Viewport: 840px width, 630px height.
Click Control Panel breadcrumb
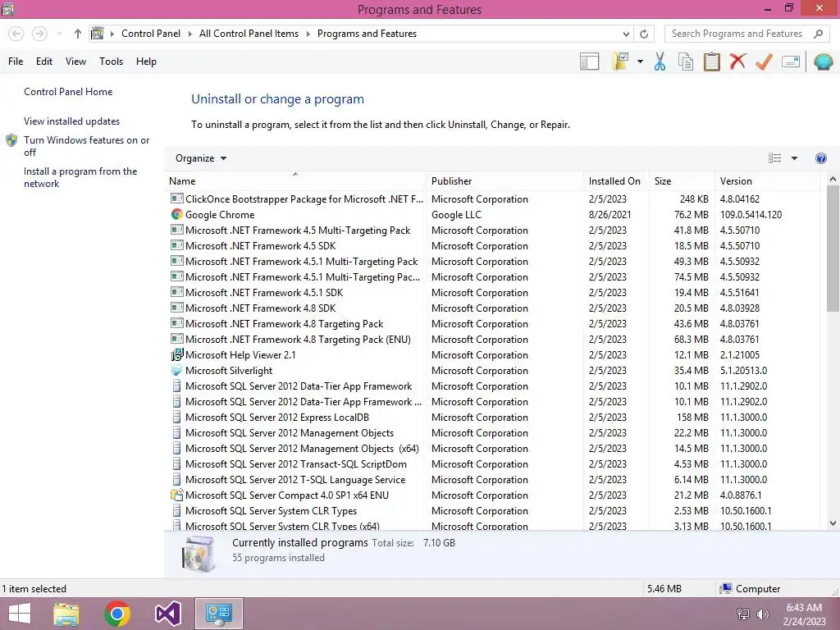(151, 34)
